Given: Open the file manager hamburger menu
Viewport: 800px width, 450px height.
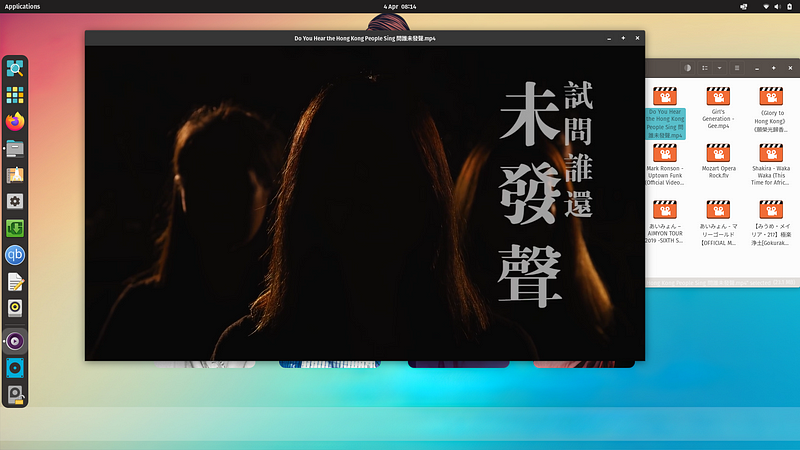Looking at the screenshot, I should click(737, 68).
